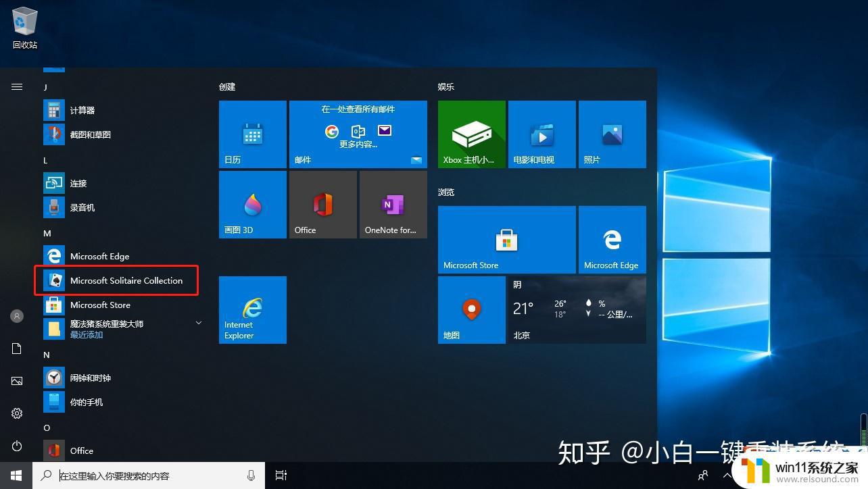Click the microphone in the search box
This screenshot has width=868, height=489.
point(251,475)
